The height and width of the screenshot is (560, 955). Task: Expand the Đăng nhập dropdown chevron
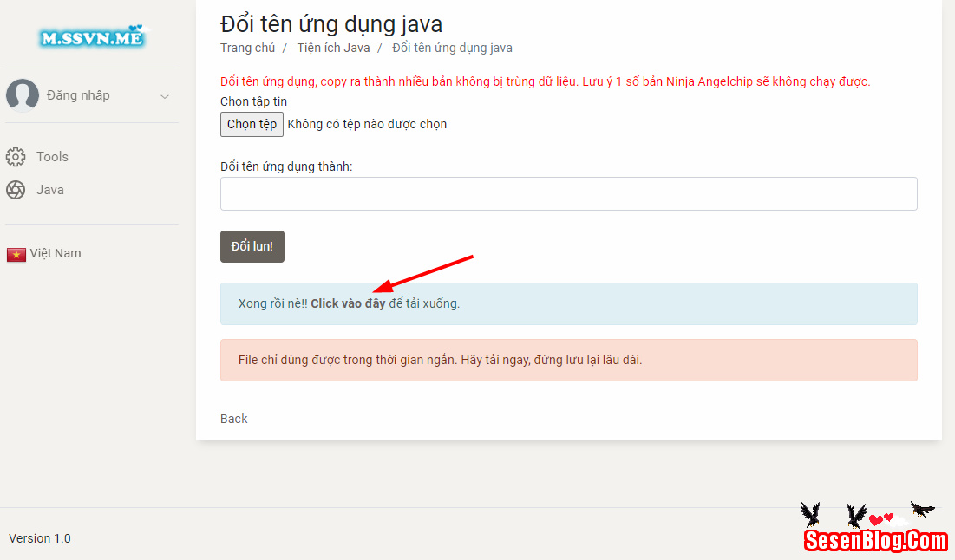(165, 96)
